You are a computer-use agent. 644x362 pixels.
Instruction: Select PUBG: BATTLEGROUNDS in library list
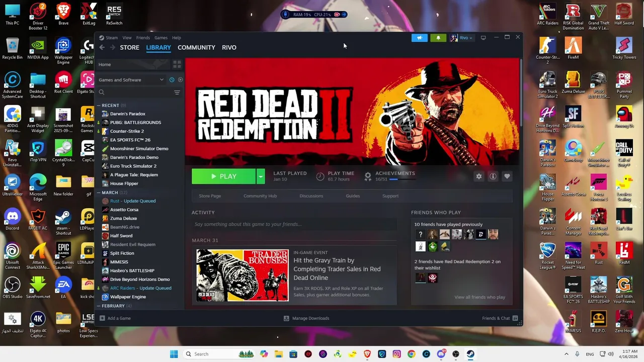click(x=135, y=122)
